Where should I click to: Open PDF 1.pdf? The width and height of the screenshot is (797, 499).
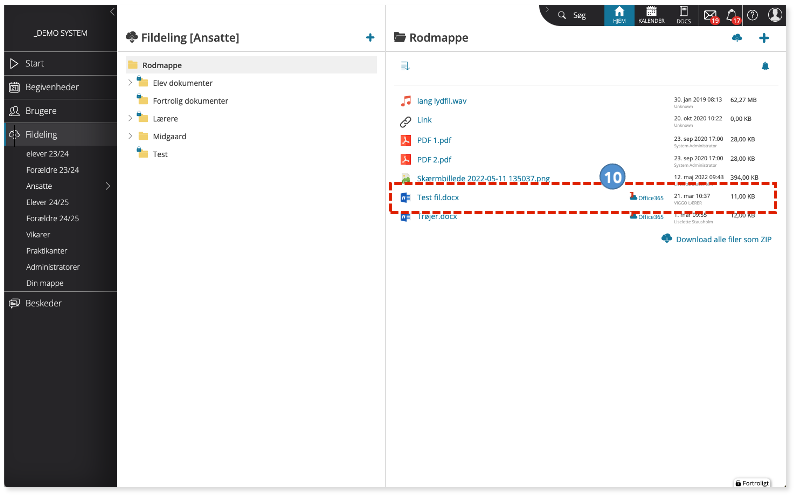[x=434, y=140]
